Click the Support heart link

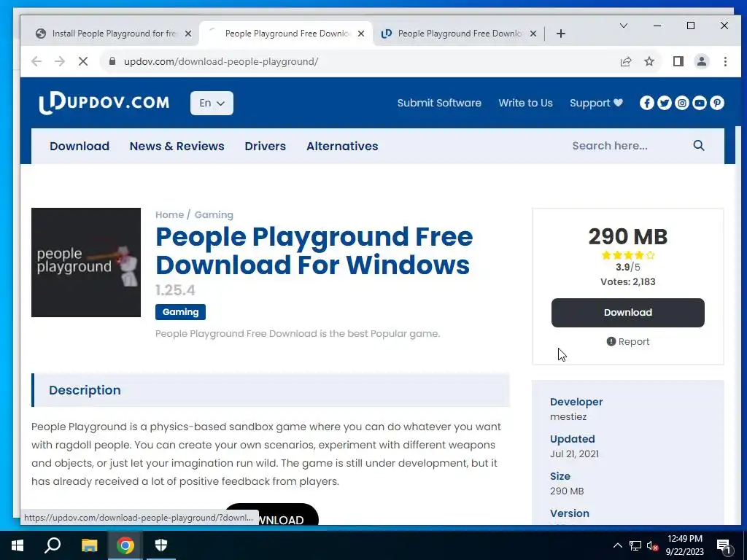(596, 103)
